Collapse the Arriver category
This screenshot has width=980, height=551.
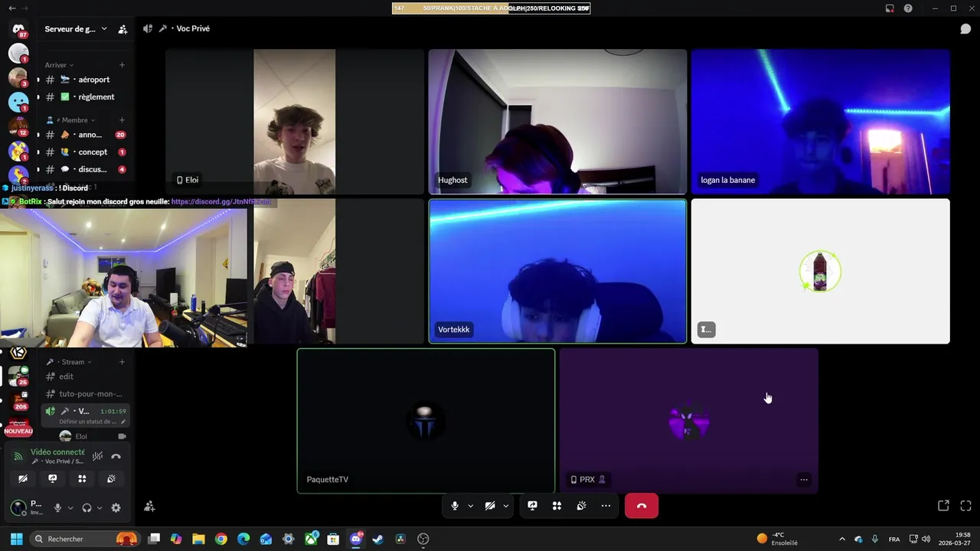[x=60, y=65]
